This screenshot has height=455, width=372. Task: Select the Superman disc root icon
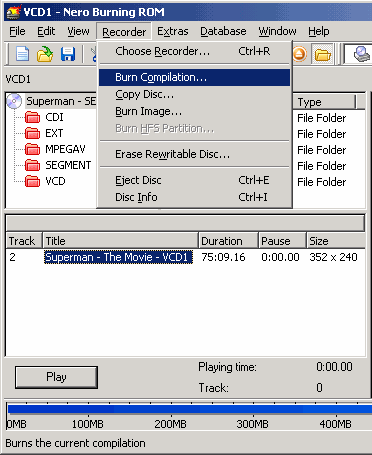click(14, 101)
